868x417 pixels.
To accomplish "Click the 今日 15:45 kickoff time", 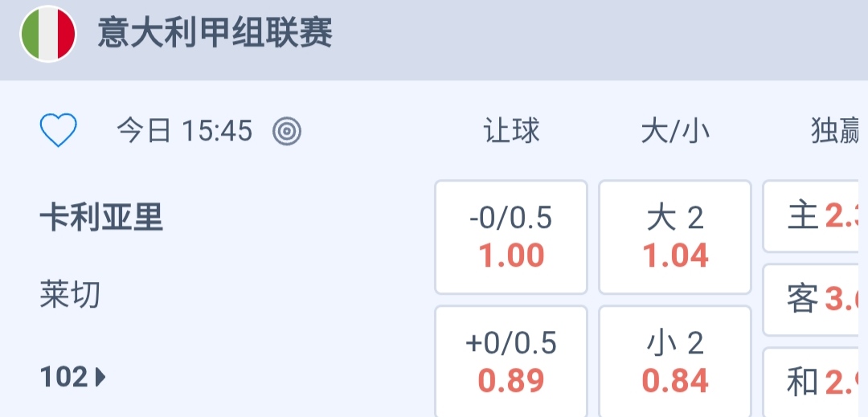I will point(185,130).
